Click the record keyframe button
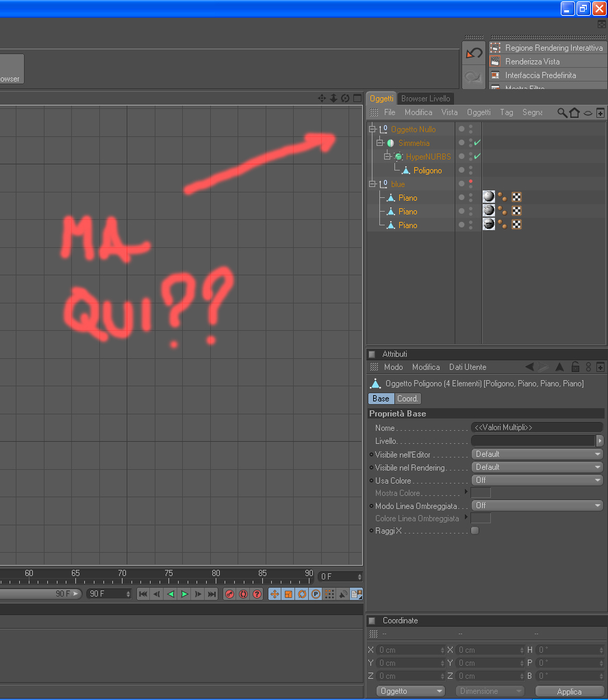The image size is (608, 700). pos(229,594)
